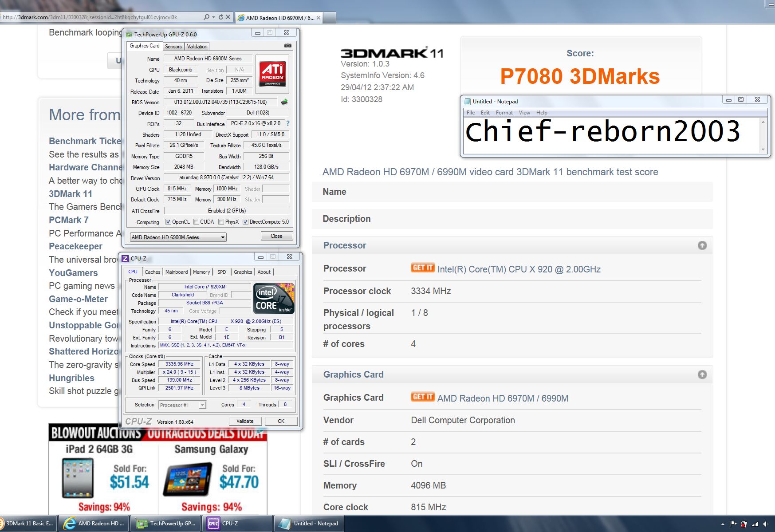Screen dimensions: 775x532
Task: Open Notepad View menu
Action: tap(524, 113)
